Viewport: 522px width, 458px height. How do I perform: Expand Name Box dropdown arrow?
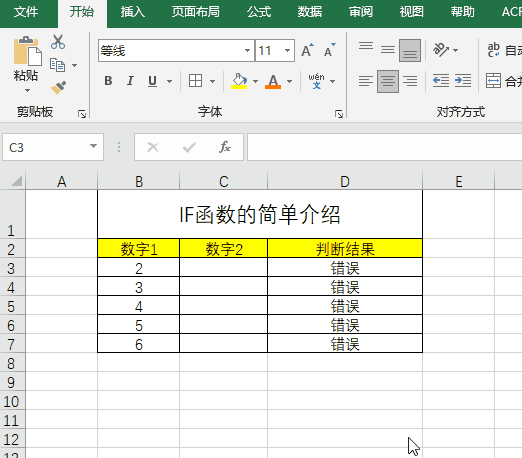94,146
